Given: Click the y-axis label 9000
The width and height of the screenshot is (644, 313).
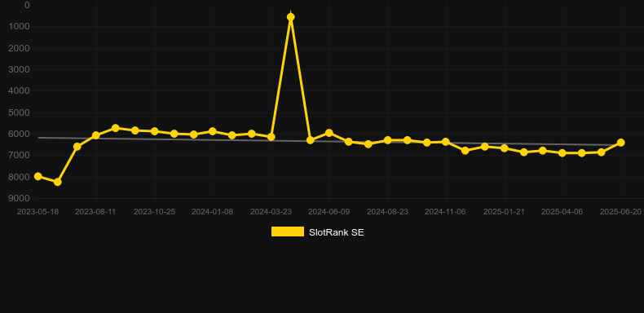Looking at the screenshot, I should (20, 199).
